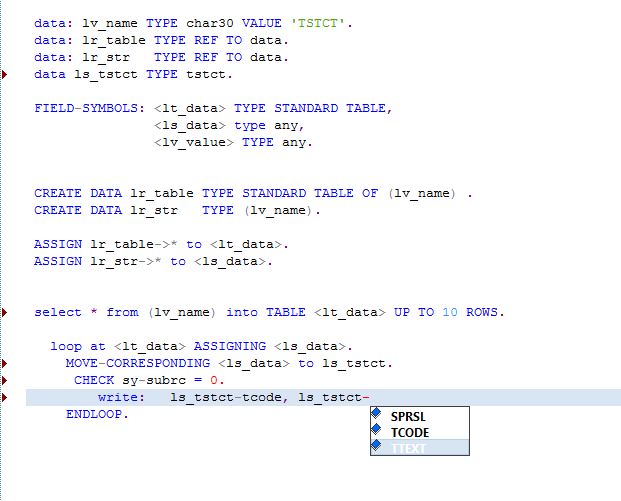
Task: Click gutter marker beside MOVE-CORRESPONDING line
Action: (5, 363)
